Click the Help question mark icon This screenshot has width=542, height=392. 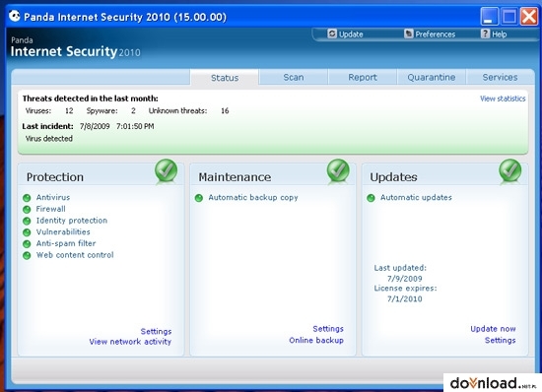[x=485, y=33]
